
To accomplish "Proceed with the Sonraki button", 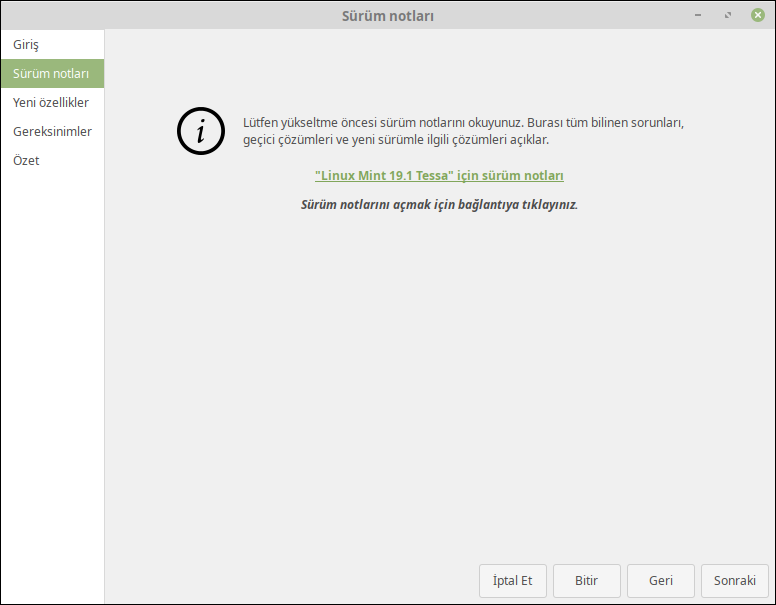I will click(x=734, y=580).
